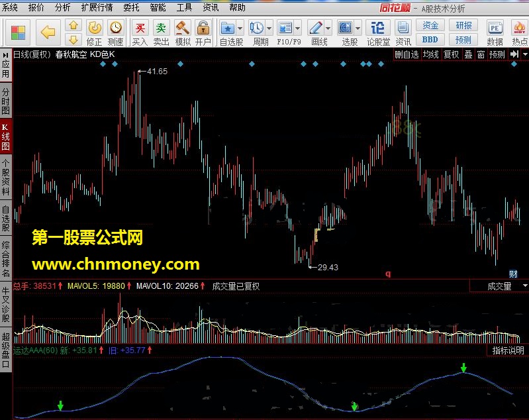The height and width of the screenshot is (420, 529).
Task: Toggle 窗 window layout
Action: pos(481,54)
